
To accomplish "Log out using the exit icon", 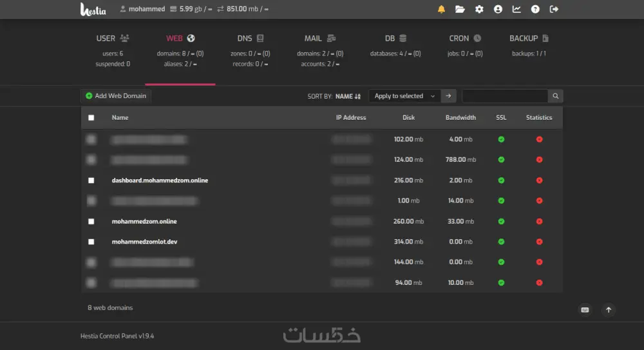I will coord(554,9).
